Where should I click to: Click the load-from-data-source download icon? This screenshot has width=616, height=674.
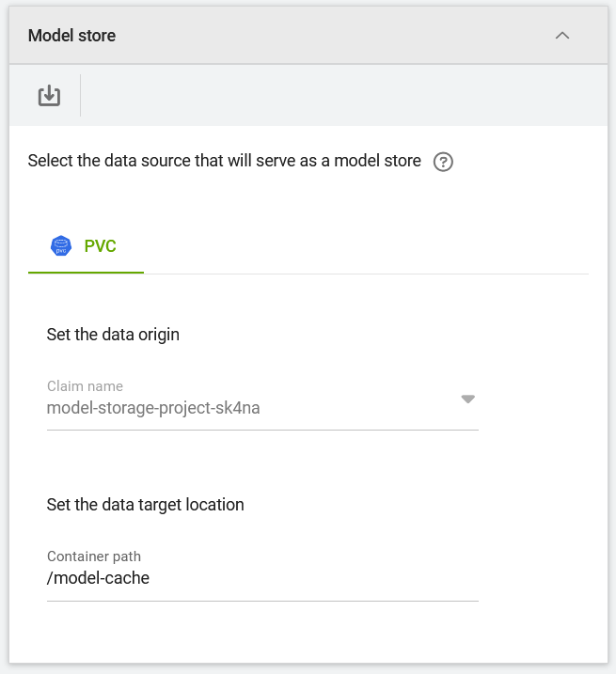[49, 96]
